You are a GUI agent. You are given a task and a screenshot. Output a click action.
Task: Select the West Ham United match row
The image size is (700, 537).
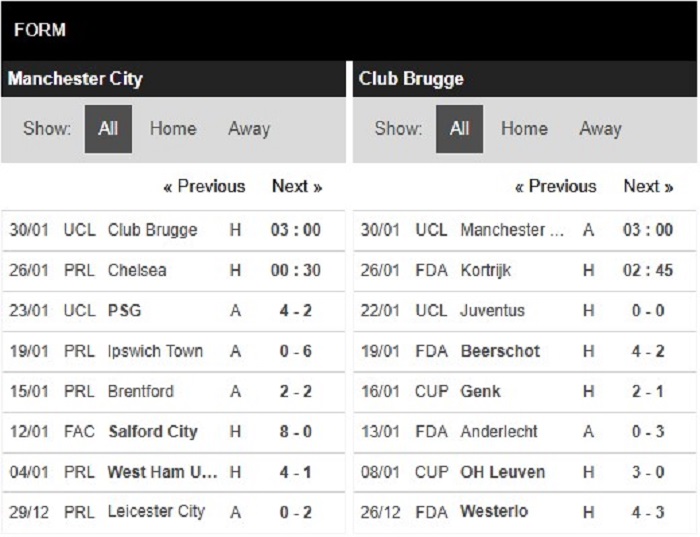click(x=173, y=472)
